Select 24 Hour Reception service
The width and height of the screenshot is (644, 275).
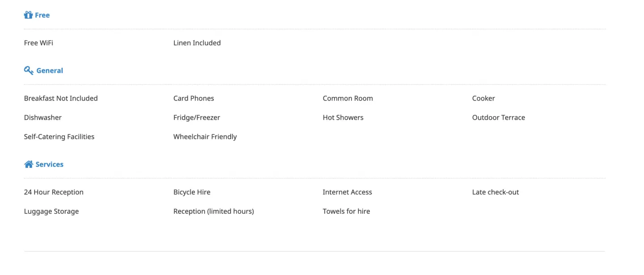coord(54,192)
